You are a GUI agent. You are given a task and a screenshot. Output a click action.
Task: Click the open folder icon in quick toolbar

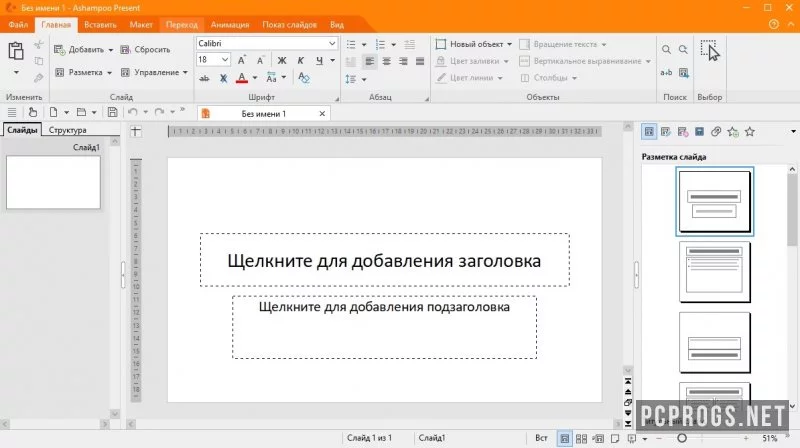(x=81, y=112)
